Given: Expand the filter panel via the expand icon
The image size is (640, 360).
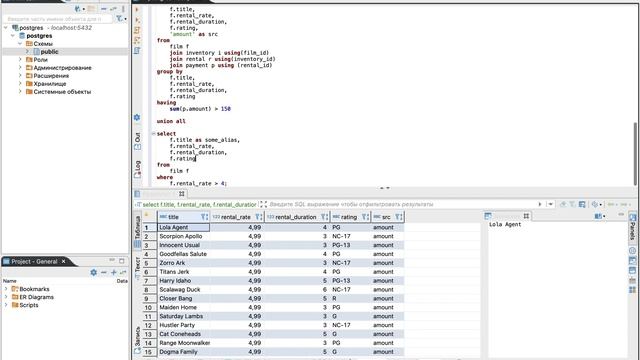Looking at the screenshot, I should pos(263,204).
